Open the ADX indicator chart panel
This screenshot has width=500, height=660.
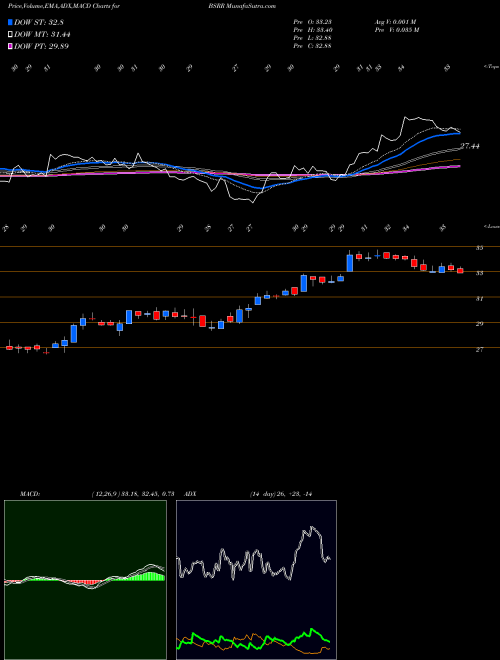256,580
